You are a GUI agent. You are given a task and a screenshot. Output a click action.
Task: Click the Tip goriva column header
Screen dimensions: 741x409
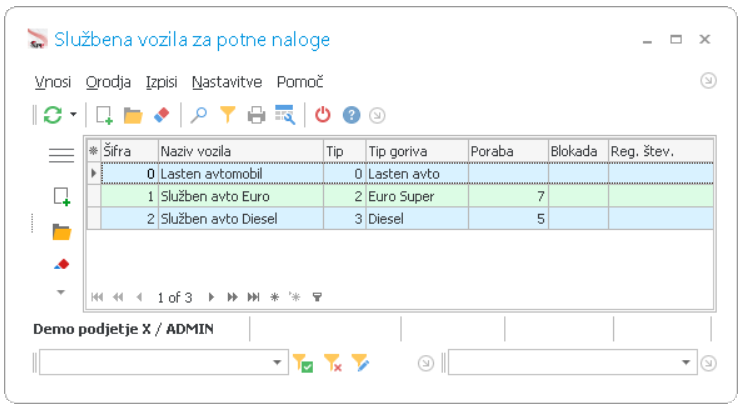tap(417, 151)
